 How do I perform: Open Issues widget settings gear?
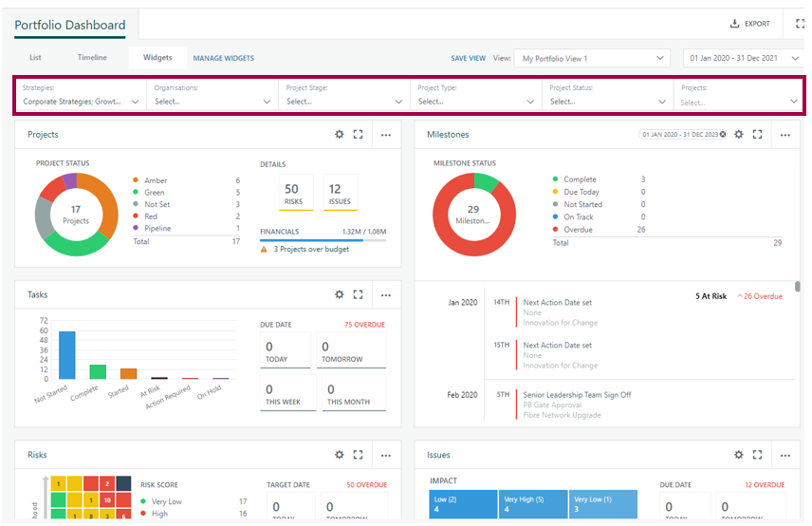point(739,455)
